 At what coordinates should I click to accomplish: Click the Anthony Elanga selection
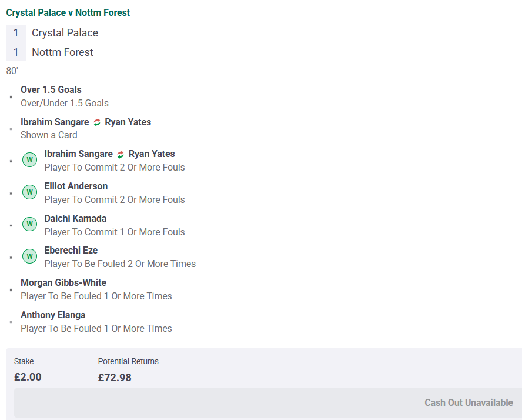click(x=53, y=315)
